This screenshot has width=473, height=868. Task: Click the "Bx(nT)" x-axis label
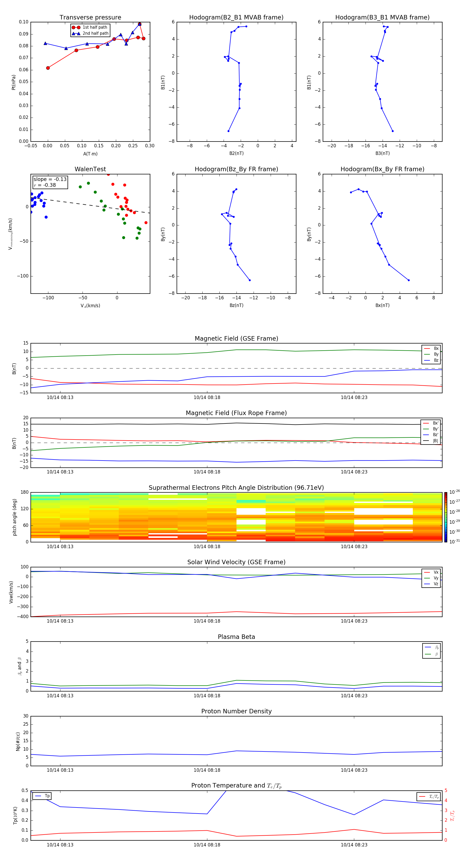coord(382,305)
